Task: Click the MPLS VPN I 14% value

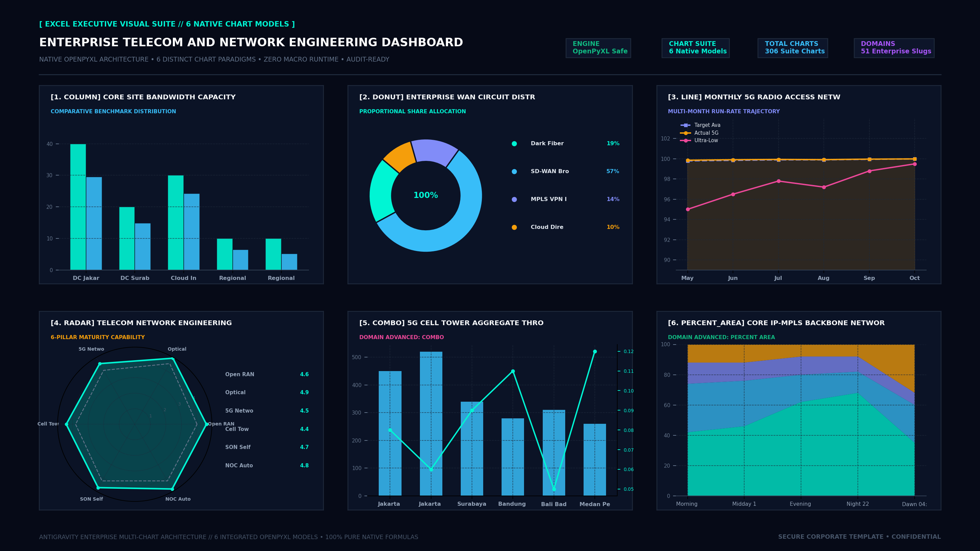Action: (x=613, y=199)
